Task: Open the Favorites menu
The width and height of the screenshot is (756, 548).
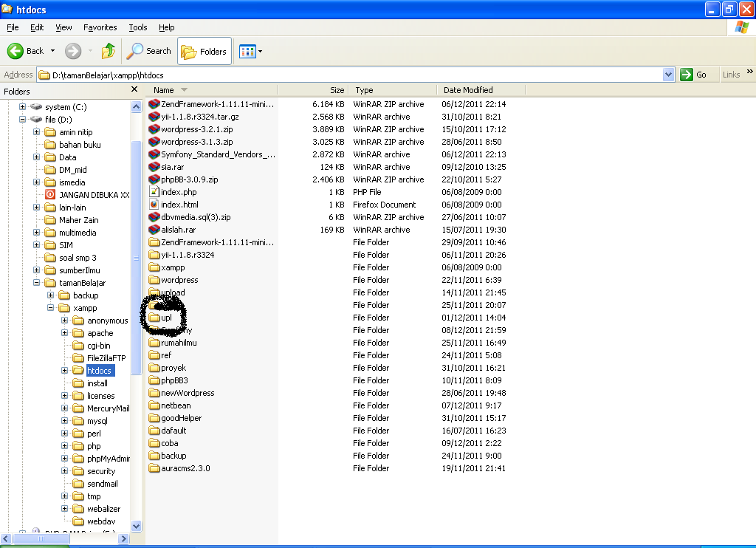Action: click(x=100, y=27)
